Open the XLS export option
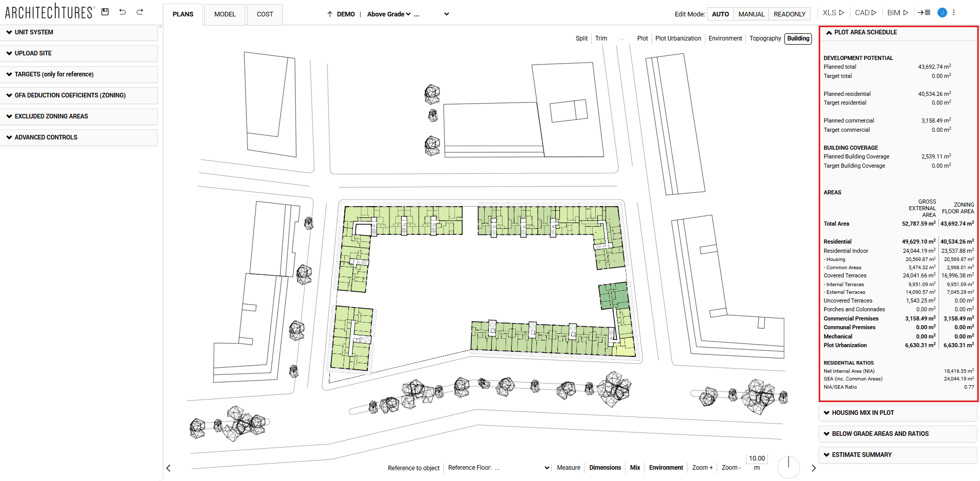 click(832, 12)
